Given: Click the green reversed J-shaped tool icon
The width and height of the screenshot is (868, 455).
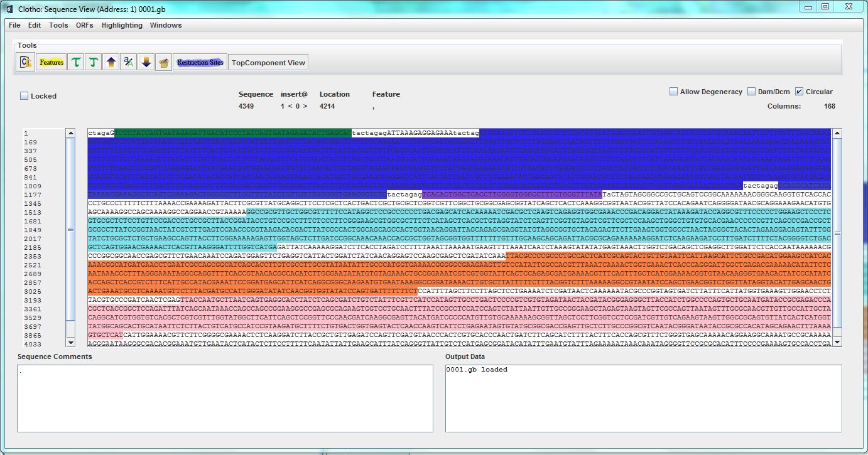Looking at the screenshot, I should [94, 62].
